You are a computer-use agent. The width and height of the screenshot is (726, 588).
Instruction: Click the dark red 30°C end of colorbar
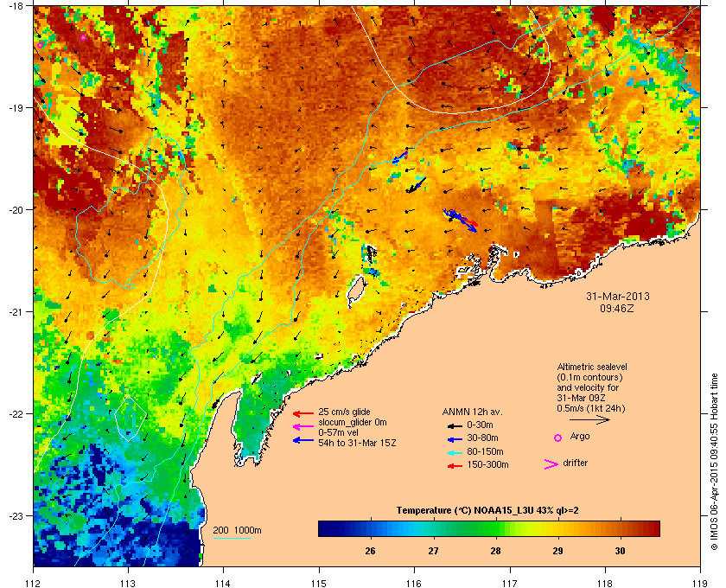tap(651, 528)
